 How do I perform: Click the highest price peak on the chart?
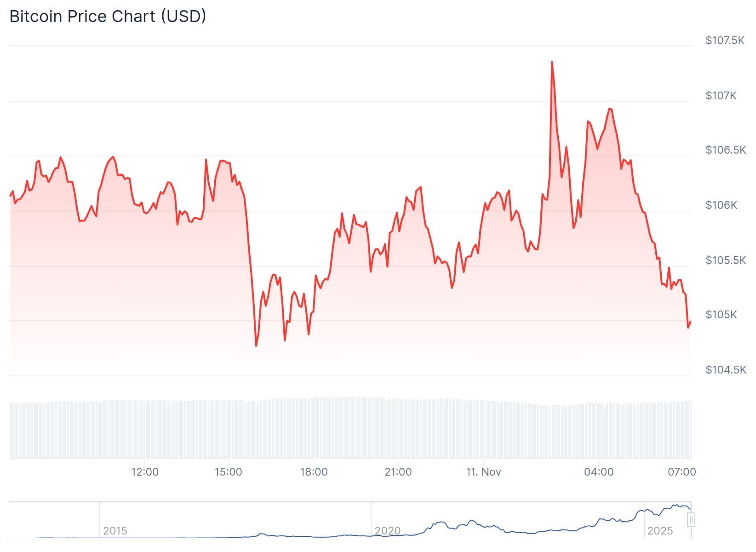552,62
